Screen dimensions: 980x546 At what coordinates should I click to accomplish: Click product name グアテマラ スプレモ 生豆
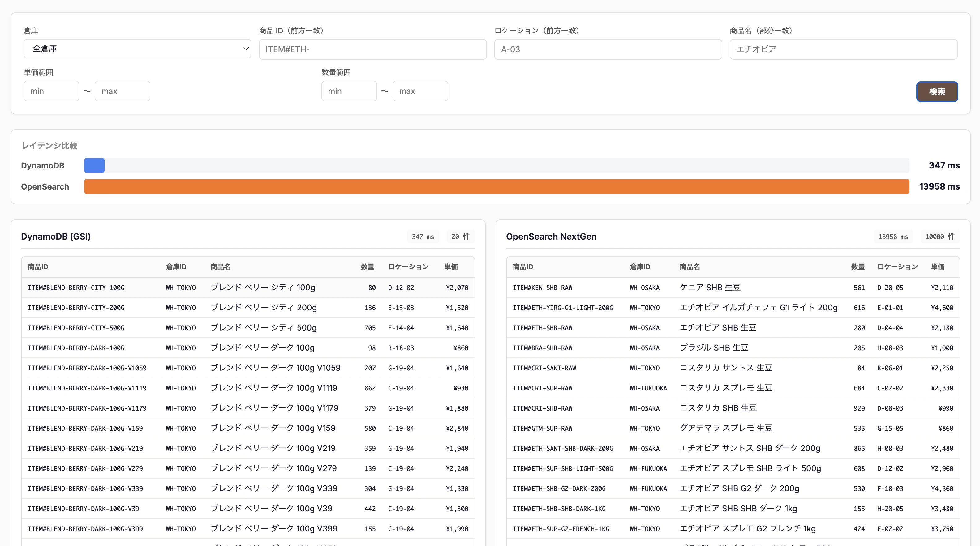(x=726, y=428)
